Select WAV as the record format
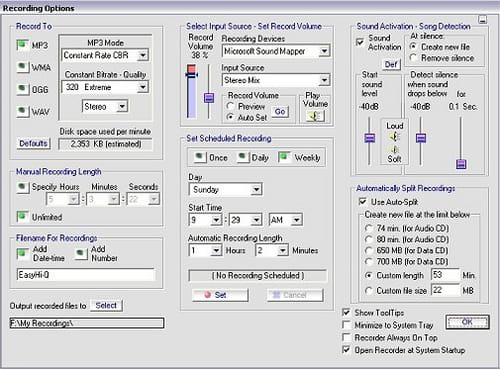Image resolution: width=500 pixels, height=369 pixels. (22, 111)
